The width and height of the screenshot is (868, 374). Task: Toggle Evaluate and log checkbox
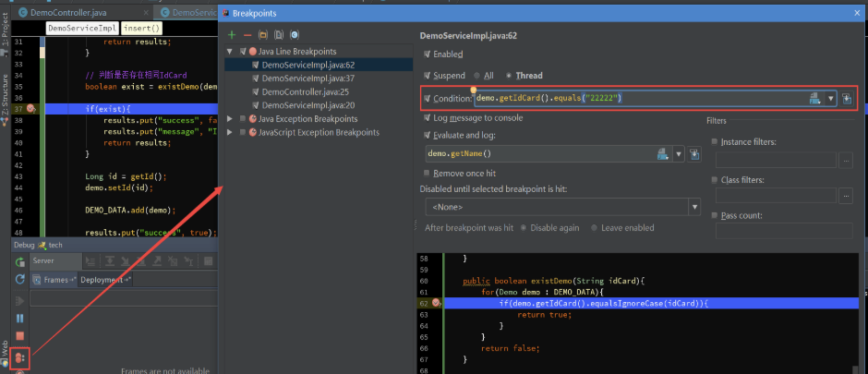coord(427,135)
